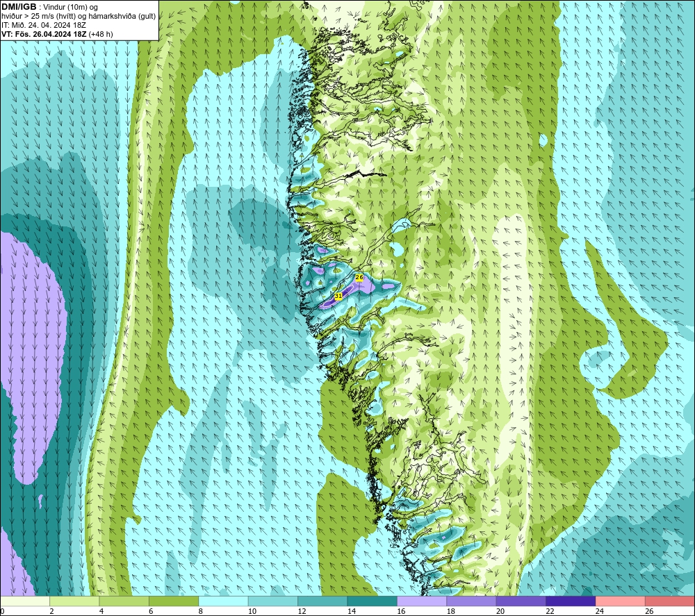Select the 14–16 m/s dark teal swatch
This screenshot has height=616, width=695.
pyautogui.click(x=373, y=601)
